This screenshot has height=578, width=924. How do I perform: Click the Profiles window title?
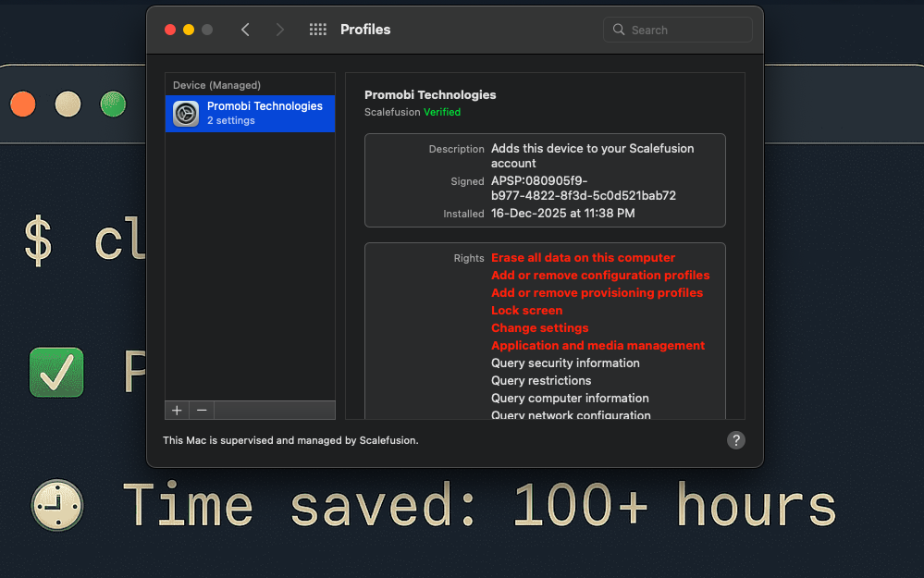pos(365,30)
